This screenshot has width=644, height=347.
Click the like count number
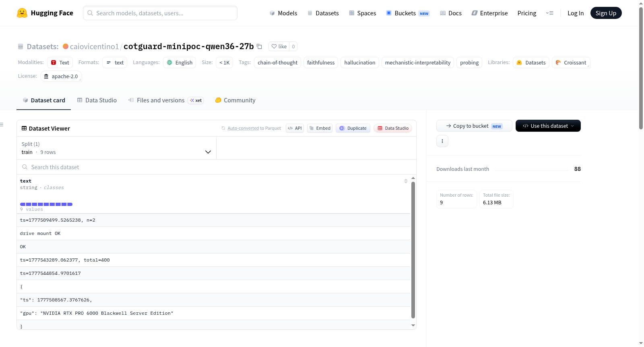tap(293, 46)
